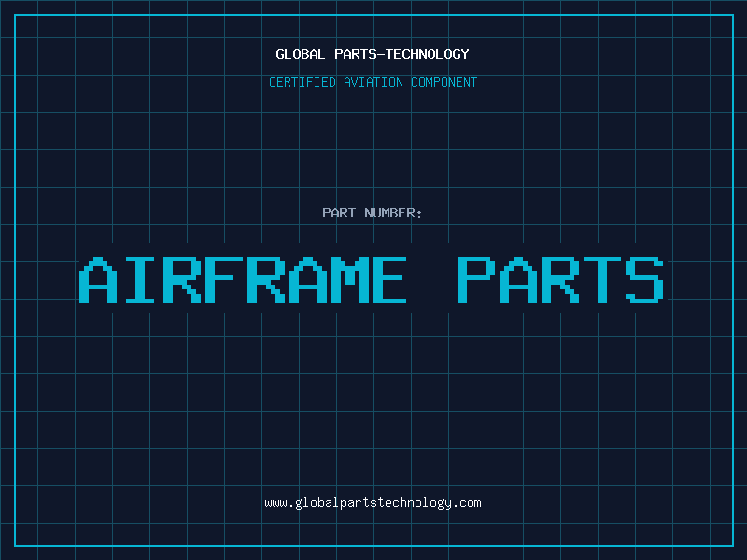Click the first letter "A" of AIRFRAME
747x560 pixels.
(x=96, y=280)
